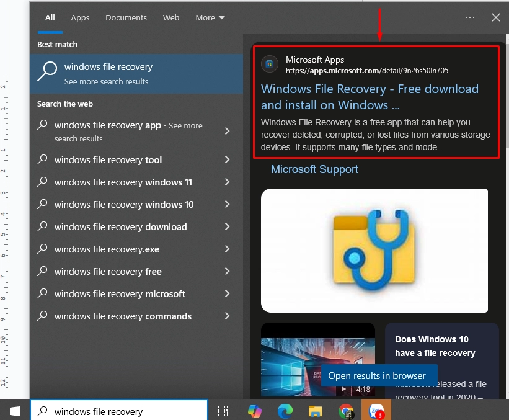Open 'Windows File Recovery - Free download' link
The image size is (509, 420).
tap(370, 97)
